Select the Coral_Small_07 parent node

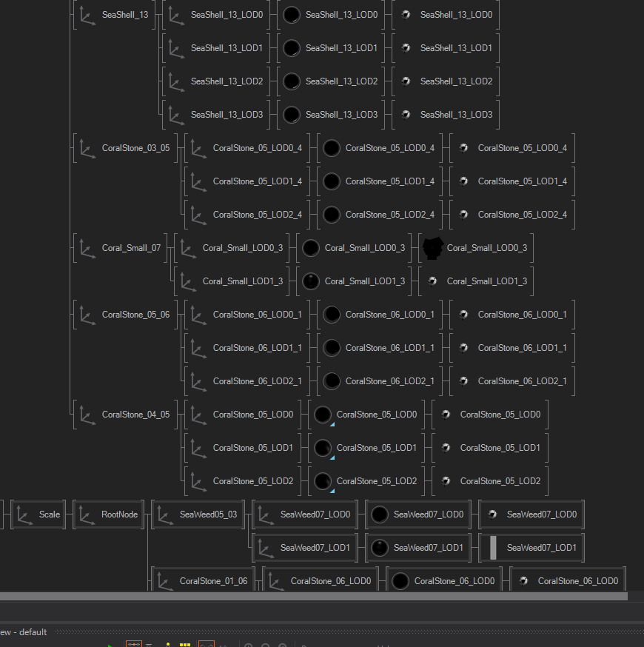(122, 248)
